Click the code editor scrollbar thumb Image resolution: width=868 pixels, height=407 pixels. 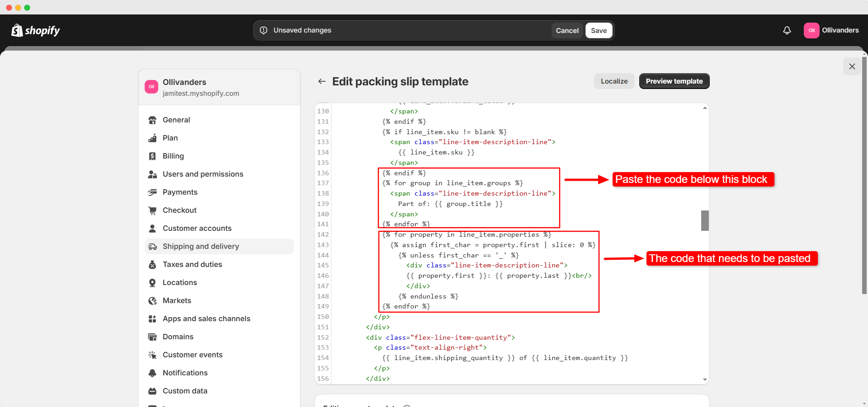[x=705, y=220]
